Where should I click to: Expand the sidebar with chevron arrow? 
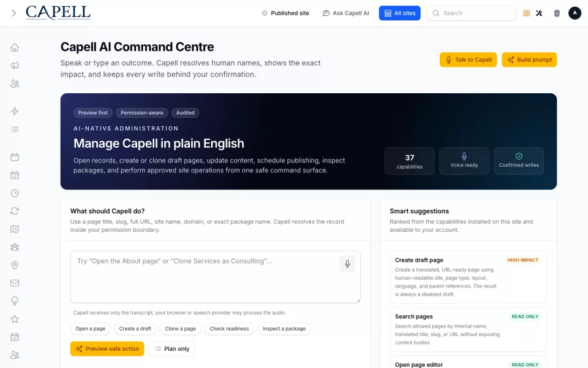14,13
